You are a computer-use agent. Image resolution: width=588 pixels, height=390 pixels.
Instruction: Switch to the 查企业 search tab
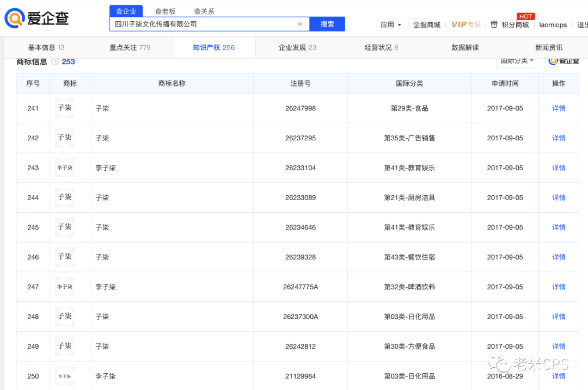coord(126,11)
